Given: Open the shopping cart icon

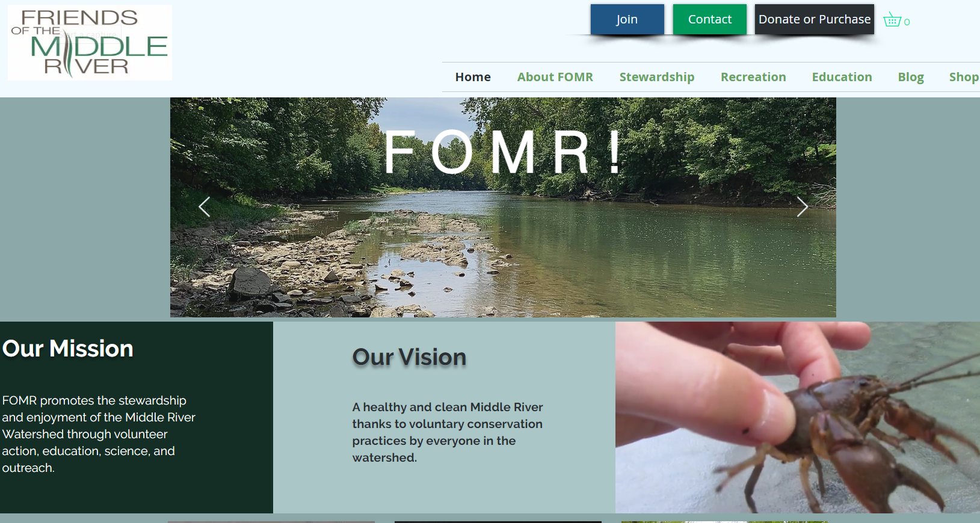Looking at the screenshot, I should pos(896,20).
